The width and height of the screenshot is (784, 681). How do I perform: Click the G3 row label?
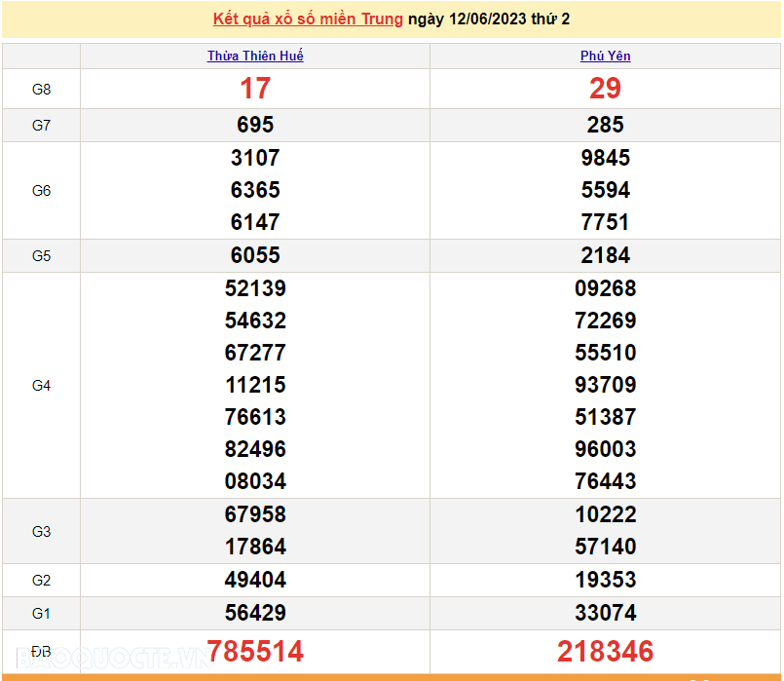41,532
